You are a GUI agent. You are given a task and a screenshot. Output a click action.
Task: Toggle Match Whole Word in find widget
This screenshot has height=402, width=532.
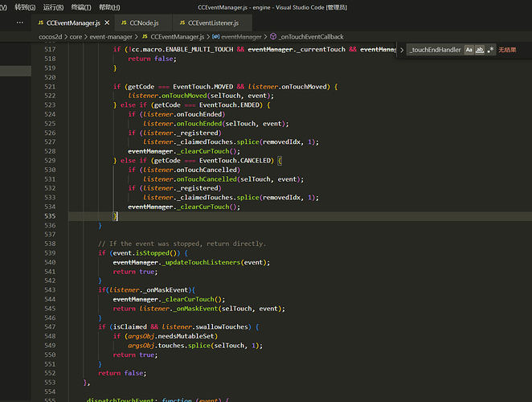click(x=481, y=50)
